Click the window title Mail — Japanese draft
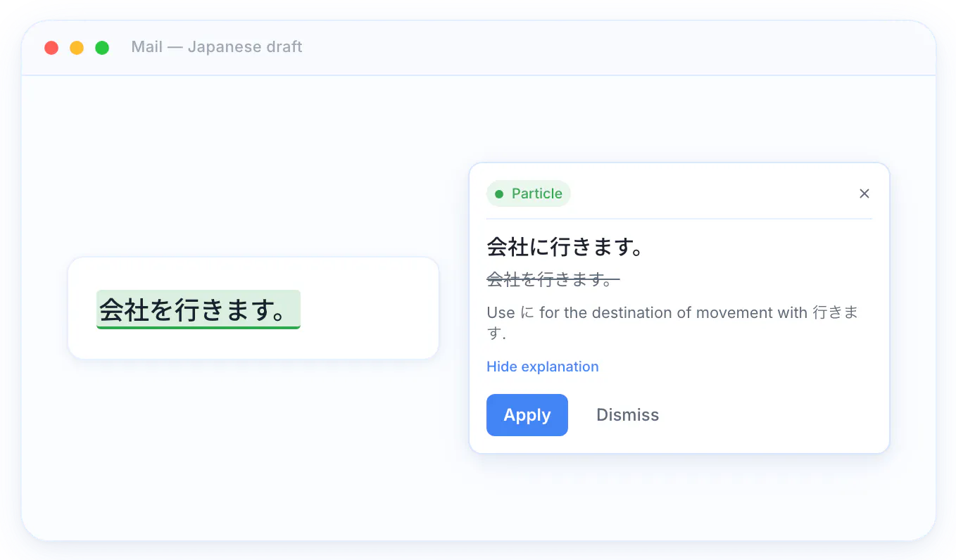The image size is (956, 560). point(217,47)
